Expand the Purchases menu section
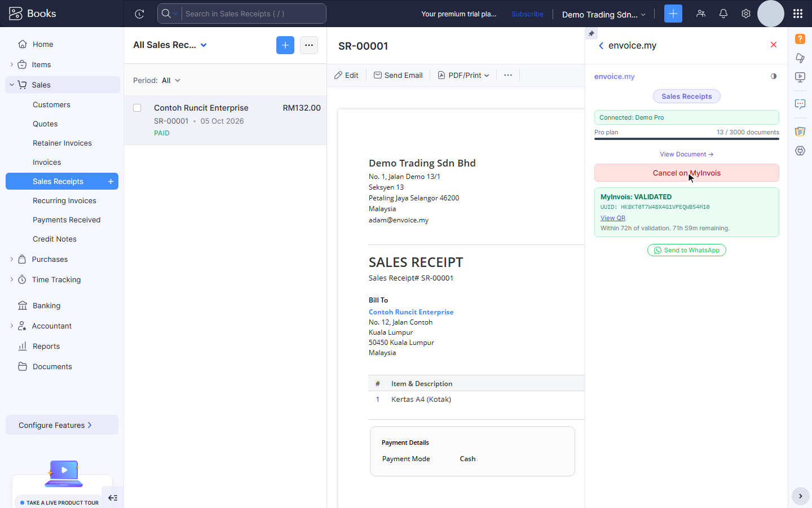The height and width of the screenshot is (508, 812). coord(12,259)
